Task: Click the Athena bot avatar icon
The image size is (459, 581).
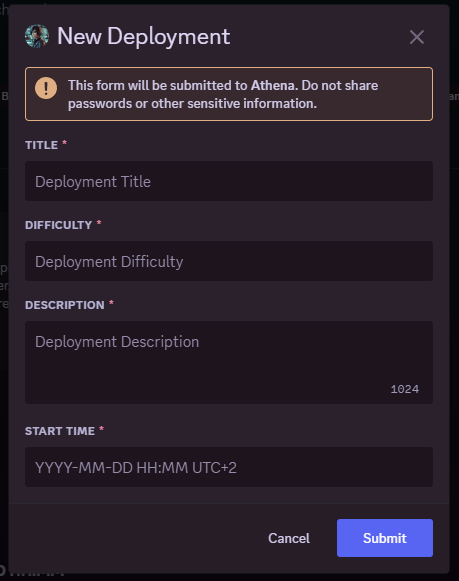Action: pos(37,36)
